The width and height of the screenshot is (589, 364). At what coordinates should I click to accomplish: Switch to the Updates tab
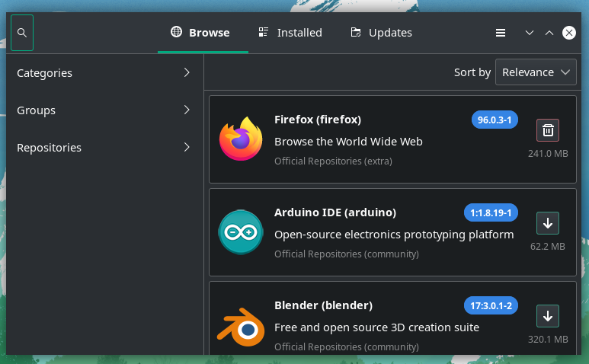point(381,33)
